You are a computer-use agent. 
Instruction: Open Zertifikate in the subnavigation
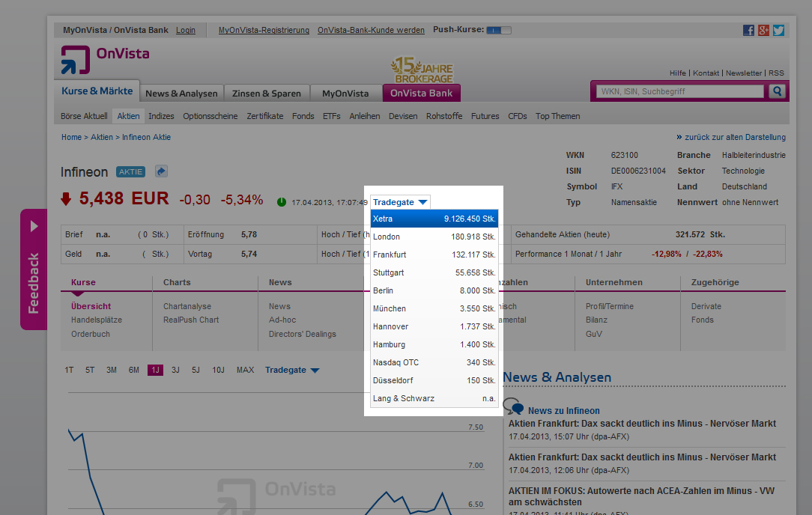(x=265, y=116)
